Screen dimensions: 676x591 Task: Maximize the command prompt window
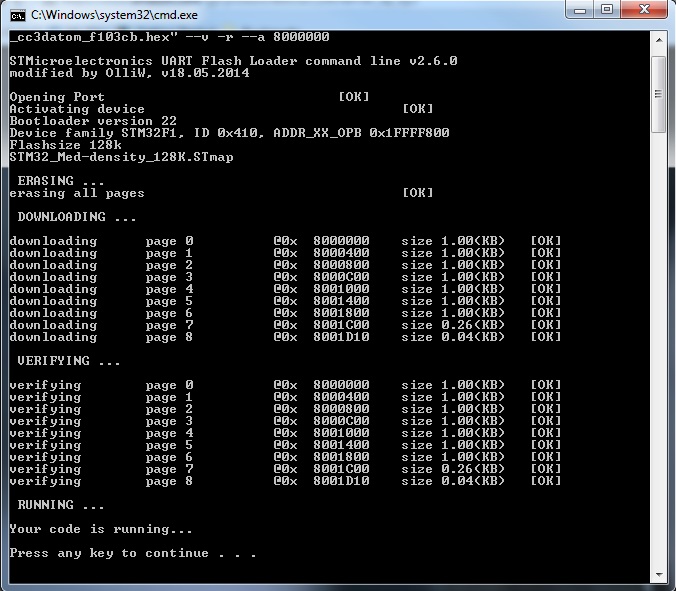coord(606,11)
